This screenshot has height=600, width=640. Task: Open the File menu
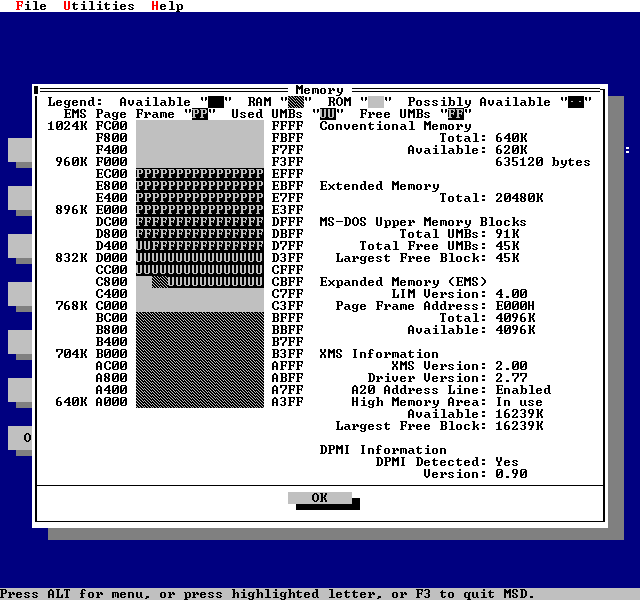31,6
